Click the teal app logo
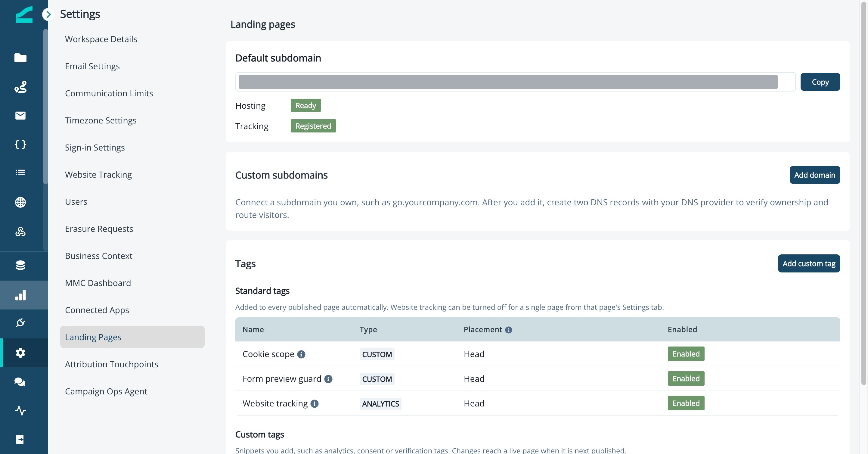The height and width of the screenshot is (454, 868). point(24,14)
